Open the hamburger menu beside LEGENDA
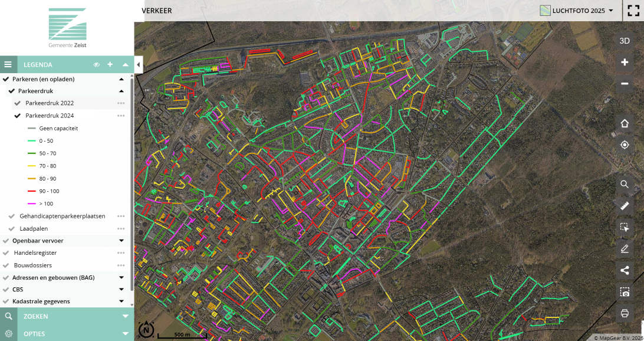644x341 pixels. click(9, 64)
